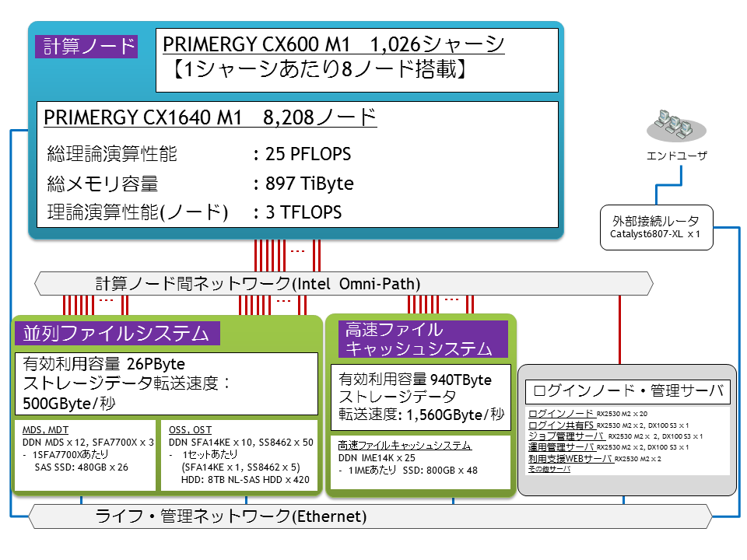Select the HDD: 8TB NL-SAS HDD x 420 line
Viewport: 747px width, 560px height.
245,480
